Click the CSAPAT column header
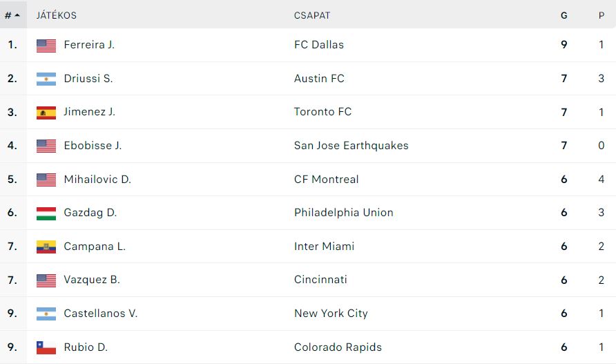The width and height of the screenshot is (616, 364). (x=312, y=15)
